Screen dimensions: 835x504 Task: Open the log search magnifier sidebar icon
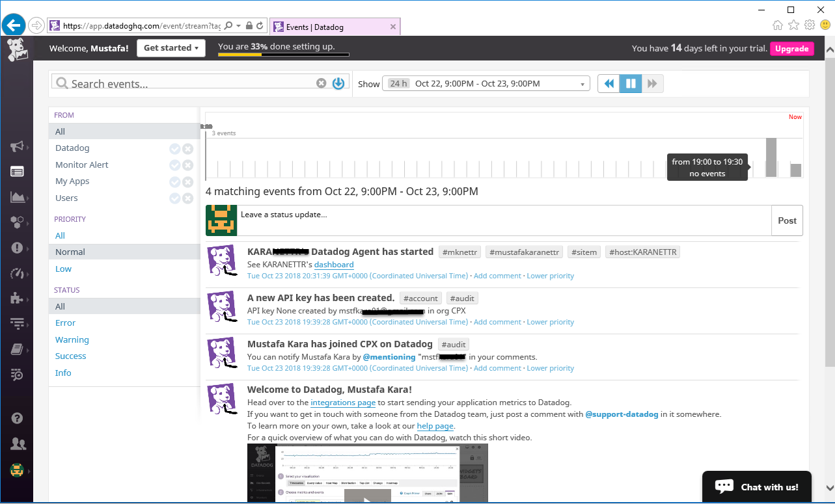click(18, 375)
